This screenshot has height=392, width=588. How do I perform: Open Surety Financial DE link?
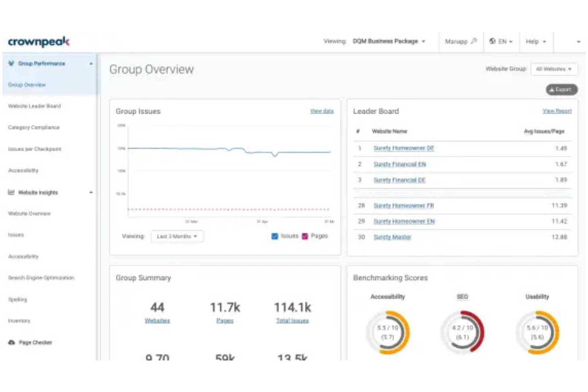click(400, 180)
